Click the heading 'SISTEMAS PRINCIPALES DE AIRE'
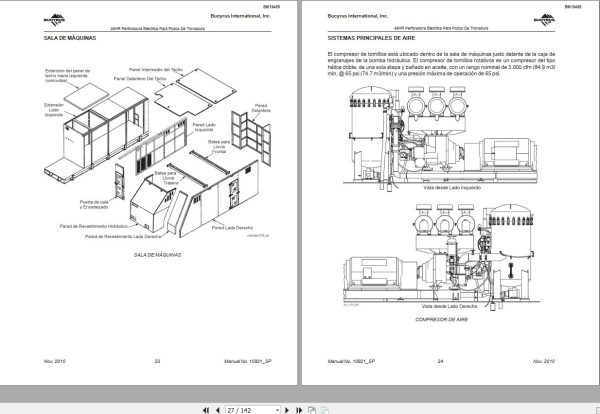Viewport: 600px width, 414px height. [x=371, y=38]
